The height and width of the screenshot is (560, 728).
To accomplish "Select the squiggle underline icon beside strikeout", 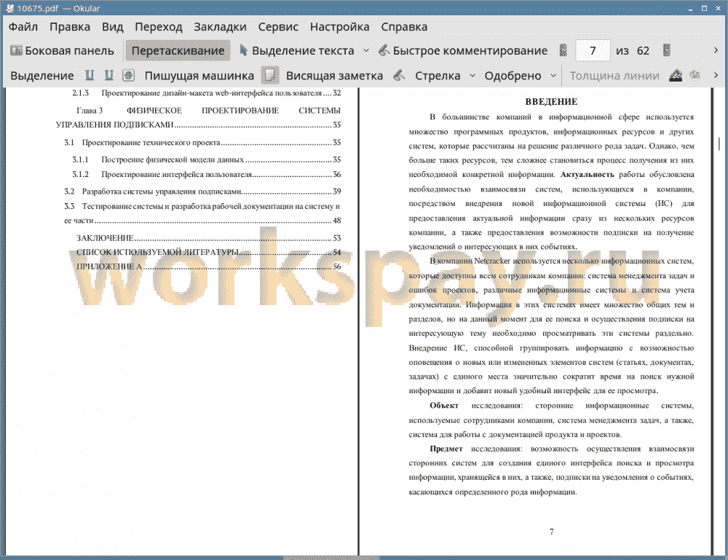I will tap(109, 75).
